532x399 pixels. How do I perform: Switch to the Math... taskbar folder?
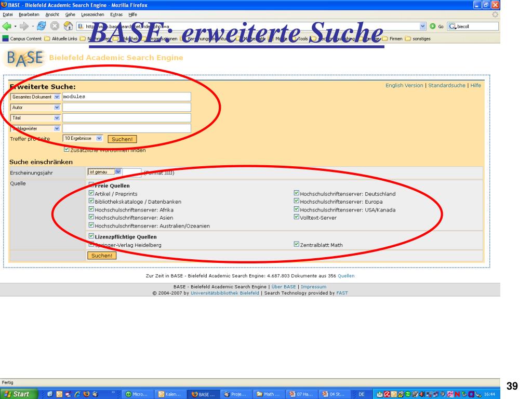(x=268, y=394)
